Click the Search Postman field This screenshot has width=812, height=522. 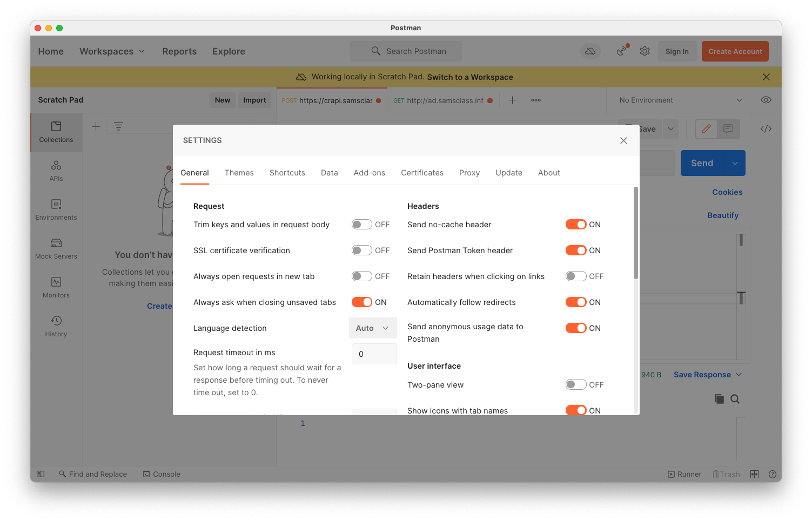click(x=406, y=51)
